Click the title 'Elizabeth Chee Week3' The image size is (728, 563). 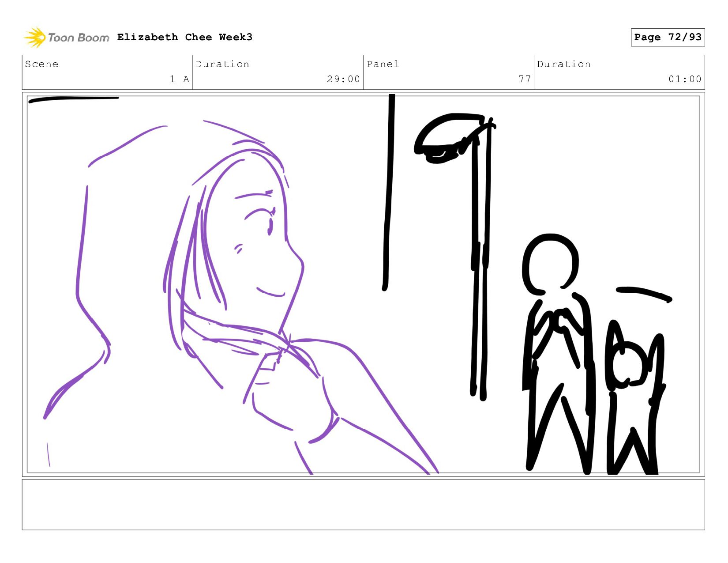[185, 37]
